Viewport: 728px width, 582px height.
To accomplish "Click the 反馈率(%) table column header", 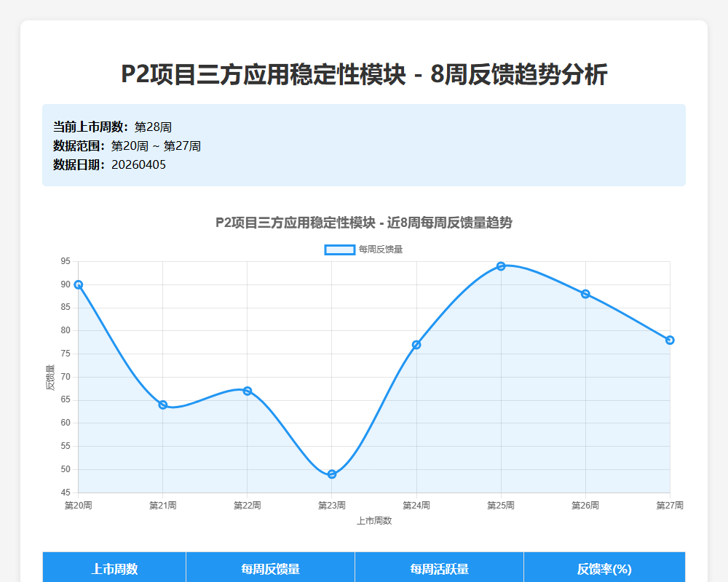I will point(604,568).
